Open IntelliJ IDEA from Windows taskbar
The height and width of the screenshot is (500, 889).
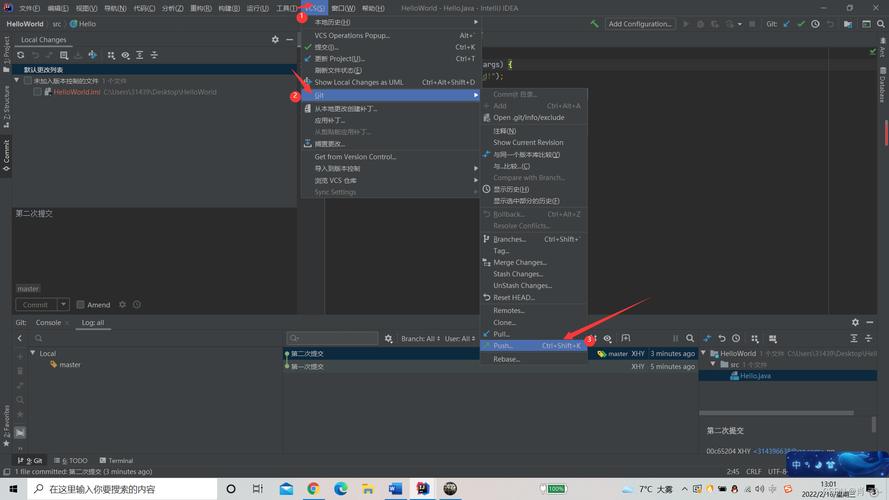[423, 489]
